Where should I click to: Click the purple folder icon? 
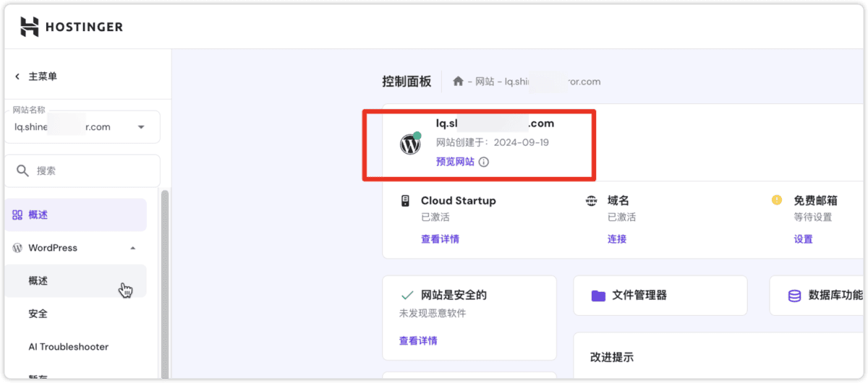[598, 296]
